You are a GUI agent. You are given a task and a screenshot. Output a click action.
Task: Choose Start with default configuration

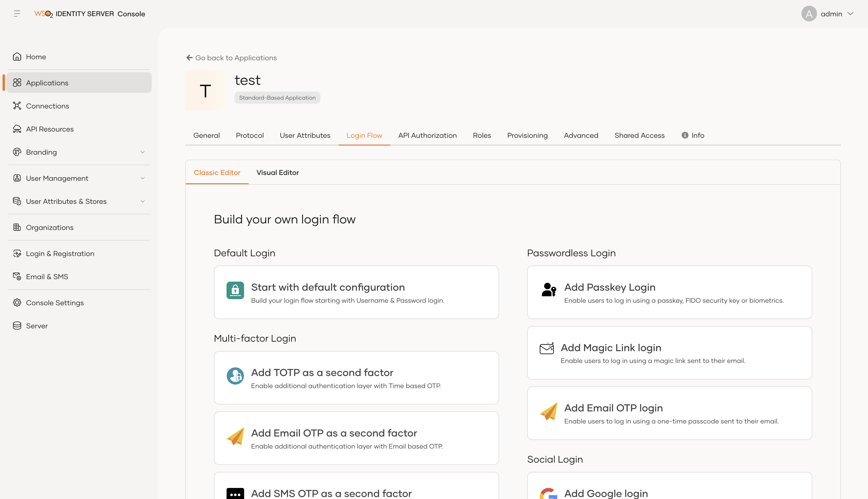(356, 292)
